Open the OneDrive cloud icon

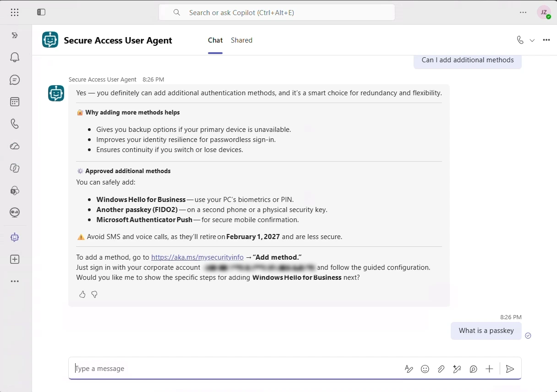click(x=15, y=146)
